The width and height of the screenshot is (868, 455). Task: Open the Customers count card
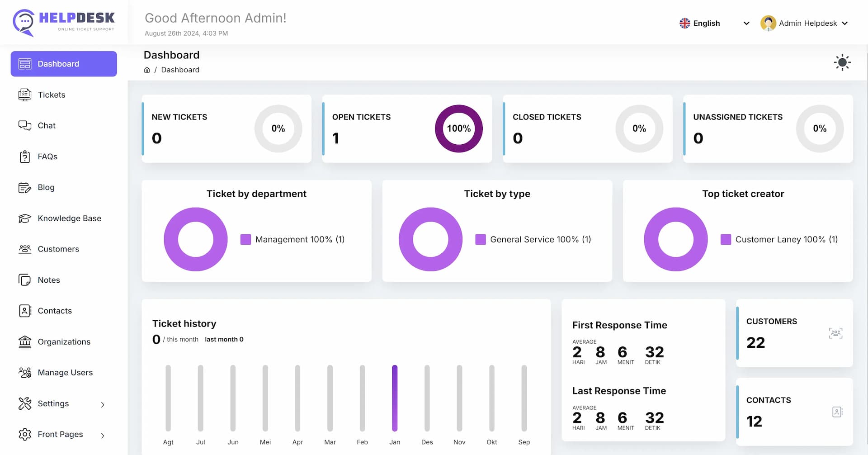[x=794, y=333]
